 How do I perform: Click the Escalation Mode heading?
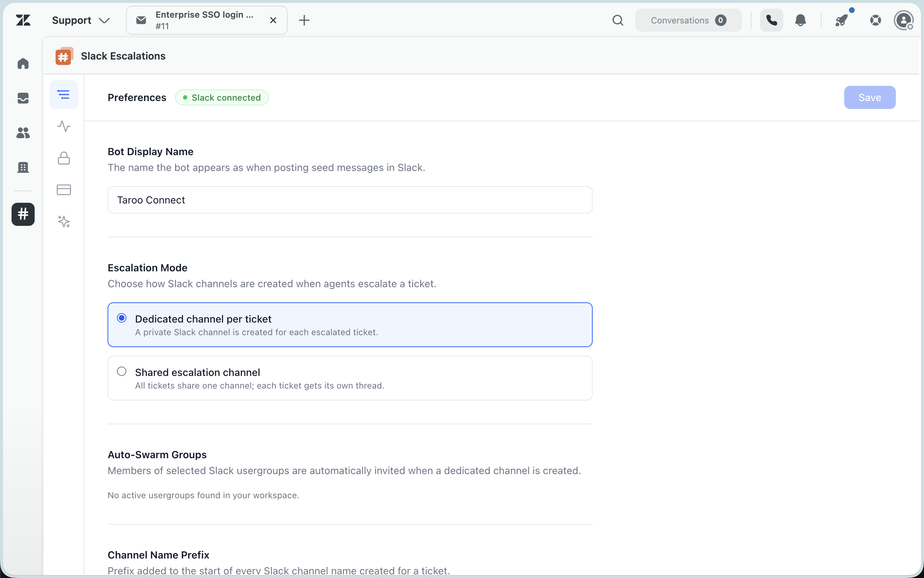pyautogui.click(x=148, y=268)
